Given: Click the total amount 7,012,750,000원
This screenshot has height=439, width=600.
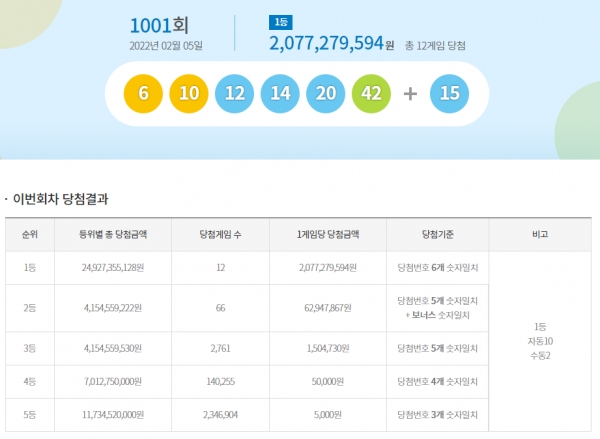Looking at the screenshot, I should pyautogui.click(x=113, y=382).
